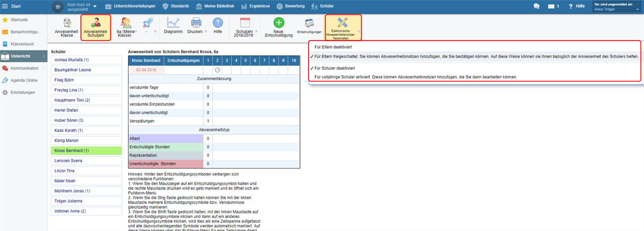Click the Kroos Bernhard table header cell
644x231 pixels.
click(146, 60)
